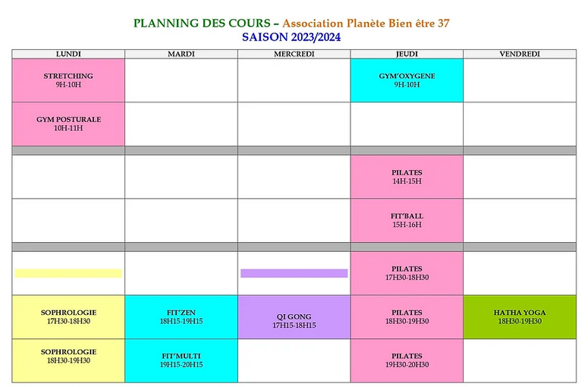588x387 pixels.
Task: Click the SAISON 2023/2024 heading
Action: [291, 37]
